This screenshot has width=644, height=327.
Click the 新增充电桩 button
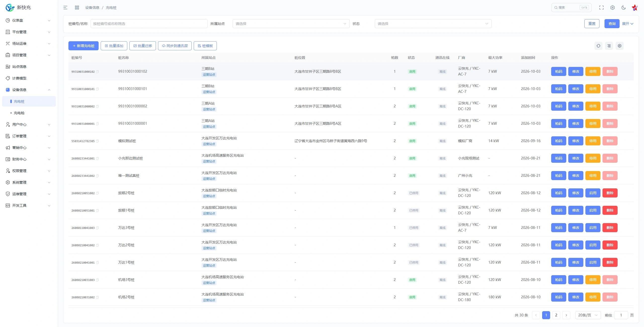pyautogui.click(x=84, y=46)
